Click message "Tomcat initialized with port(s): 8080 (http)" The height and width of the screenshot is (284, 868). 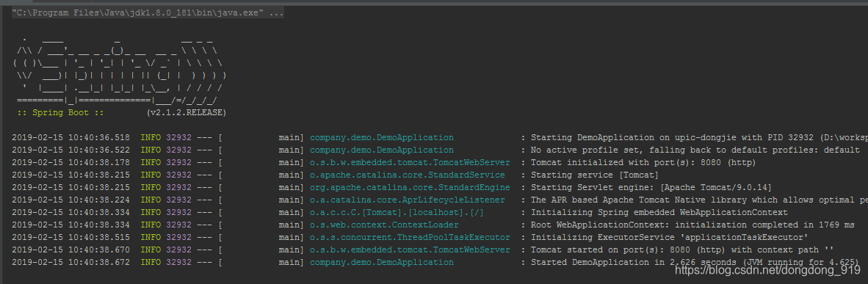643,162
